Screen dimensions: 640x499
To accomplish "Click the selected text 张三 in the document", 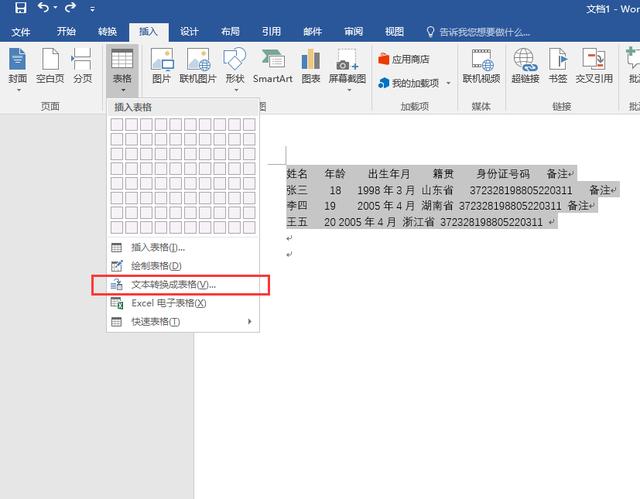I will 297,190.
